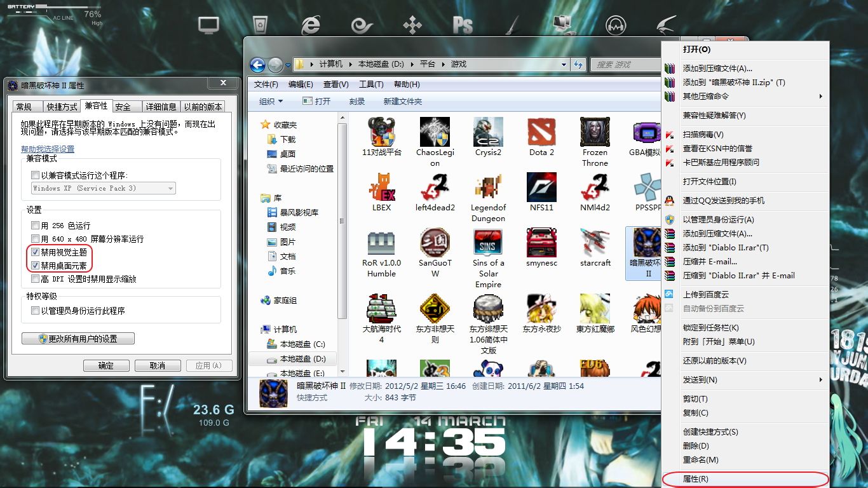Select the Legendof Dungeon icon

pyautogui.click(x=488, y=187)
